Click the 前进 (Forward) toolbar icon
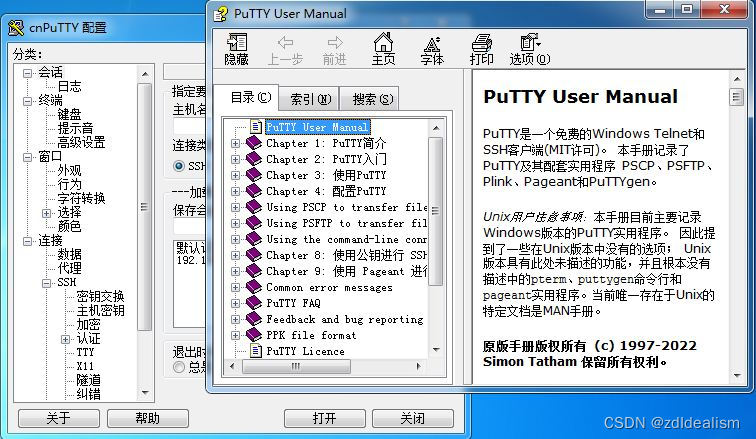 [x=334, y=49]
